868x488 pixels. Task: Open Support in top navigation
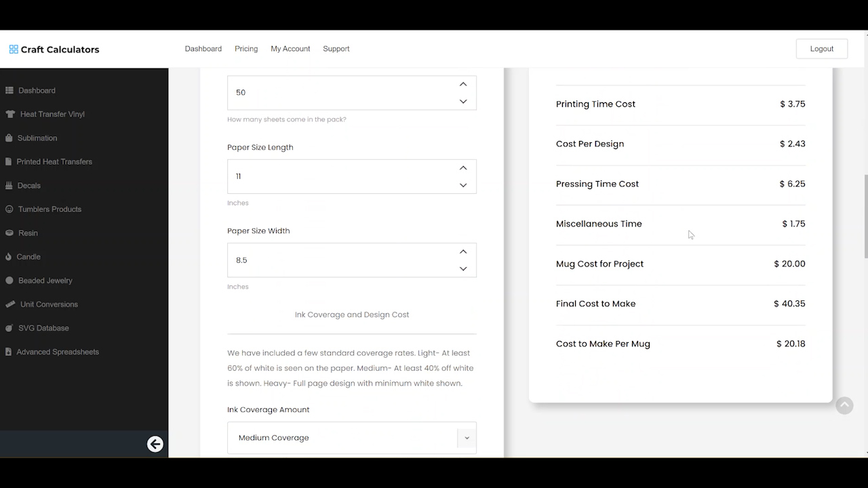click(x=336, y=49)
